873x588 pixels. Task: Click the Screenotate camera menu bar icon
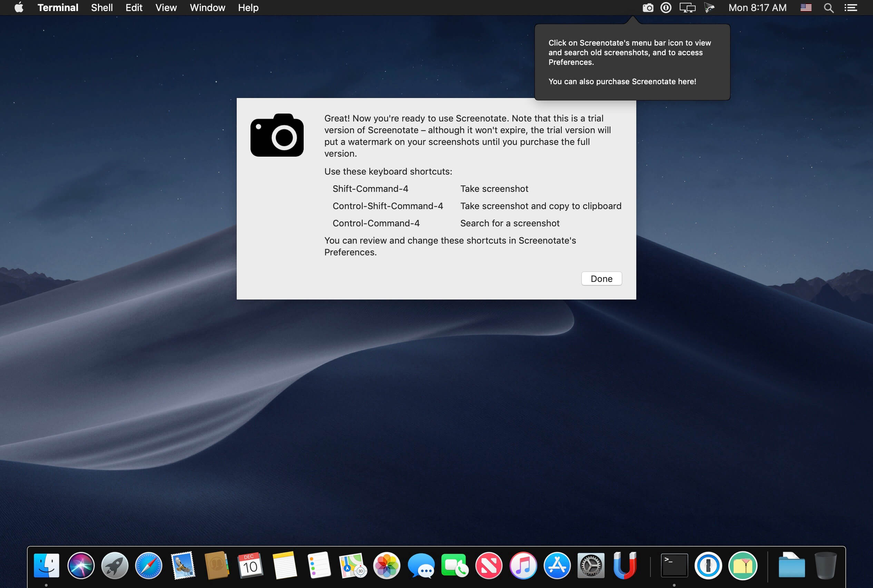648,8
